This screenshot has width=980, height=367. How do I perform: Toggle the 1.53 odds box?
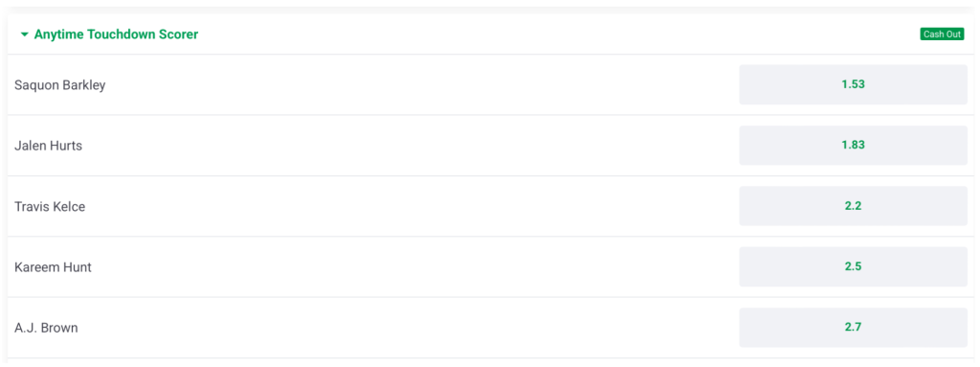853,84
